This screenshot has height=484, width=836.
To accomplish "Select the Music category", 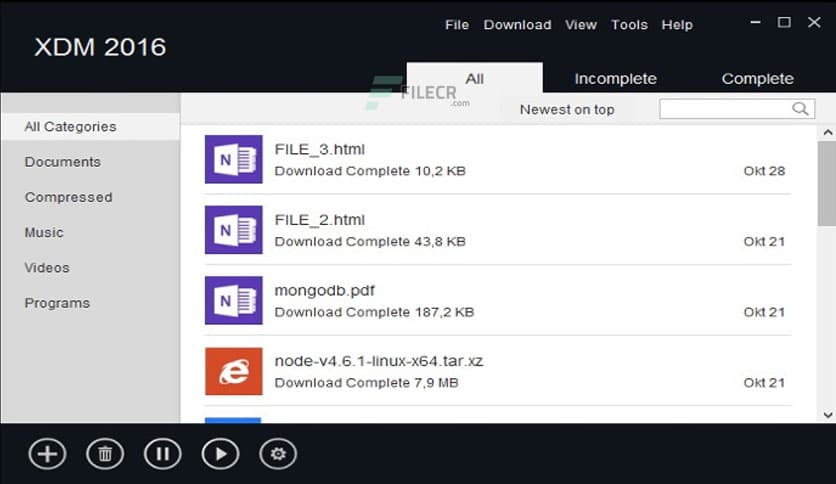I will pyautogui.click(x=44, y=232).
